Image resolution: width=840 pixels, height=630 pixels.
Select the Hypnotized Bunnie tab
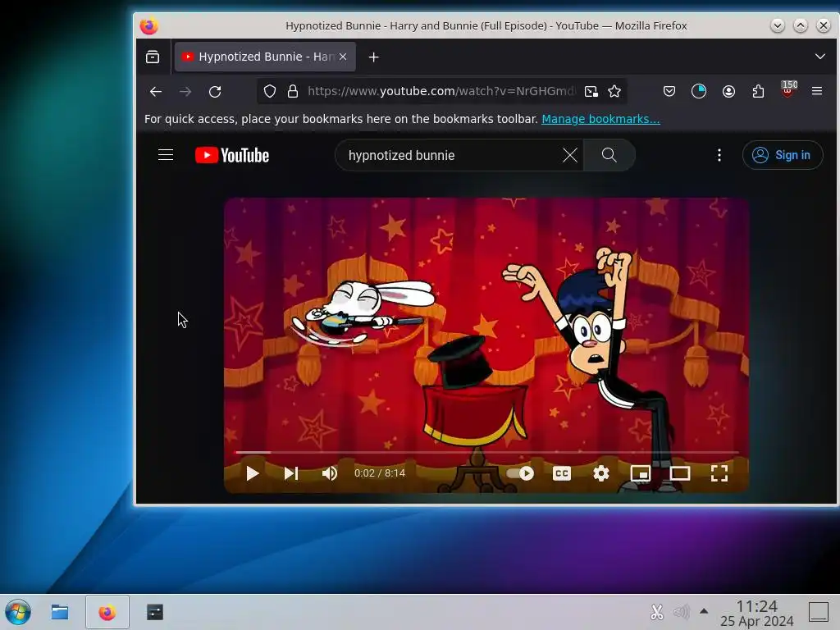click(x=265, y=57)
